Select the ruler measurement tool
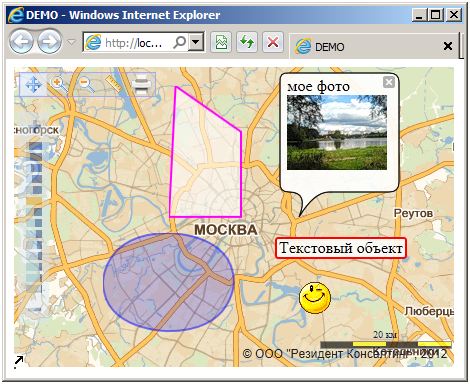This screenshot has height=384, width=470. [x=114, y=84]
